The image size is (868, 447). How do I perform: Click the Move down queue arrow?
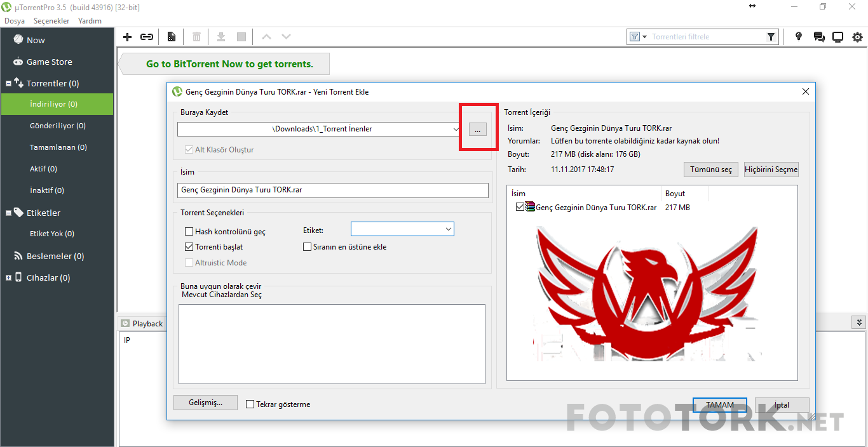(x=287, y=37)
